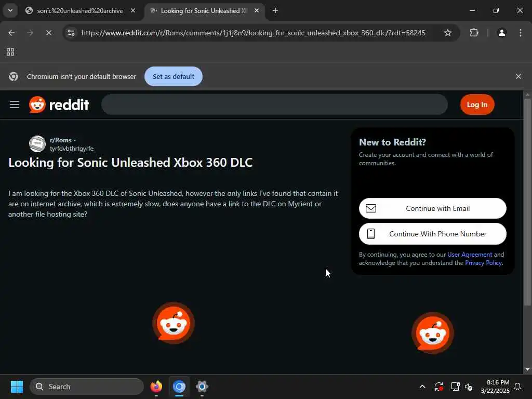This screenshot has width=532, height=399.
Task: Select the post title about Sonic Unleashed DLC
Action: pyautogui.click(x=130, y=163)
